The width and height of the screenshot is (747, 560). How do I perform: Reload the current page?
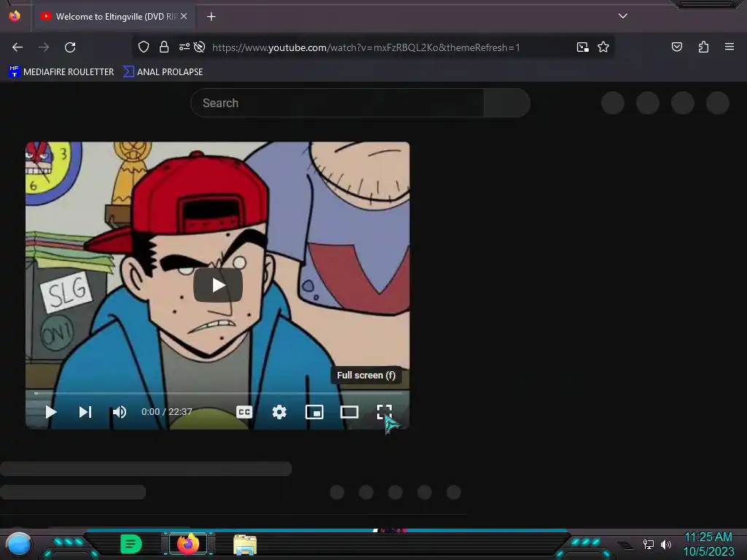pos(70,47)
